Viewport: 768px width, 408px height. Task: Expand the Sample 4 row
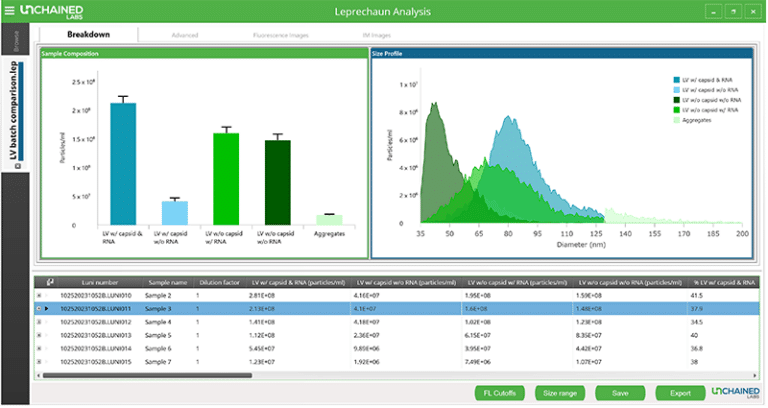40,322
